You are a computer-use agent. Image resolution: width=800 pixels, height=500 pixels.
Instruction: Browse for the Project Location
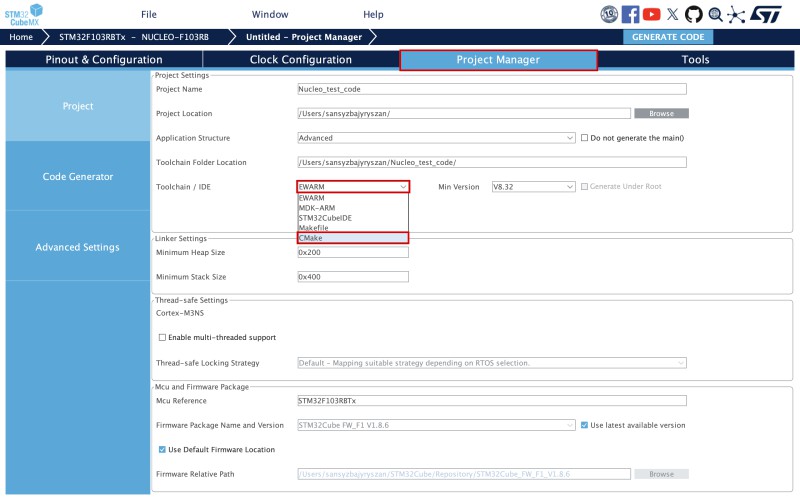click(661, 113)
